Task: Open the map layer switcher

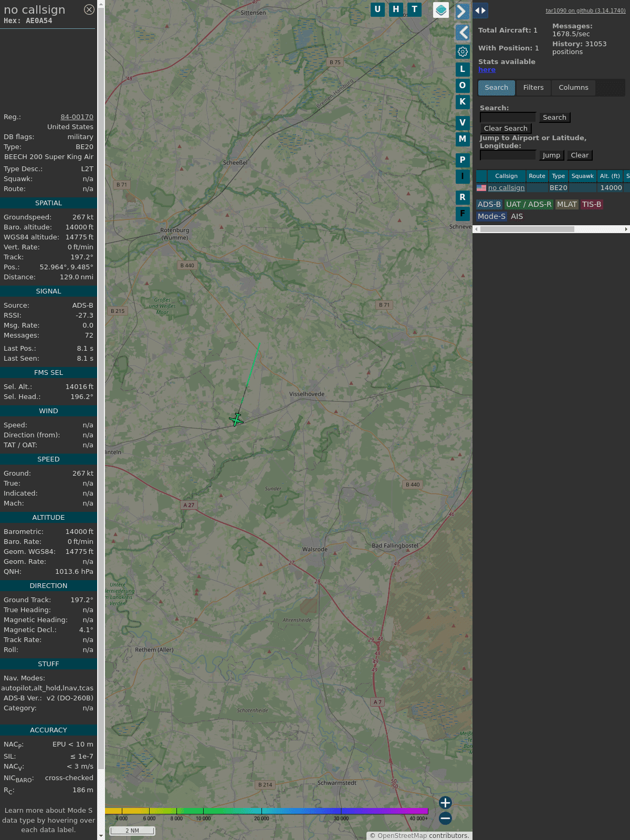Action: (441, 10)
